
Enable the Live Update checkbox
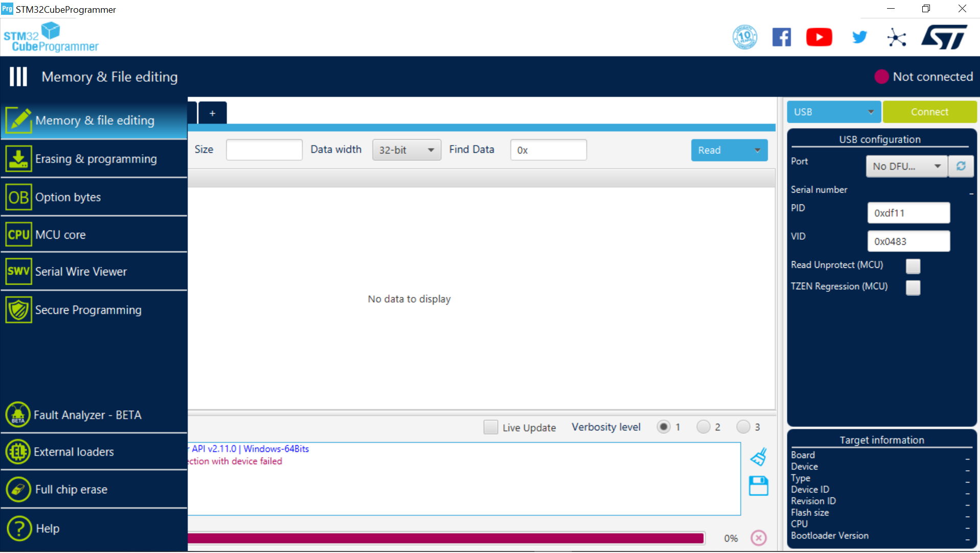click(491, 427)
